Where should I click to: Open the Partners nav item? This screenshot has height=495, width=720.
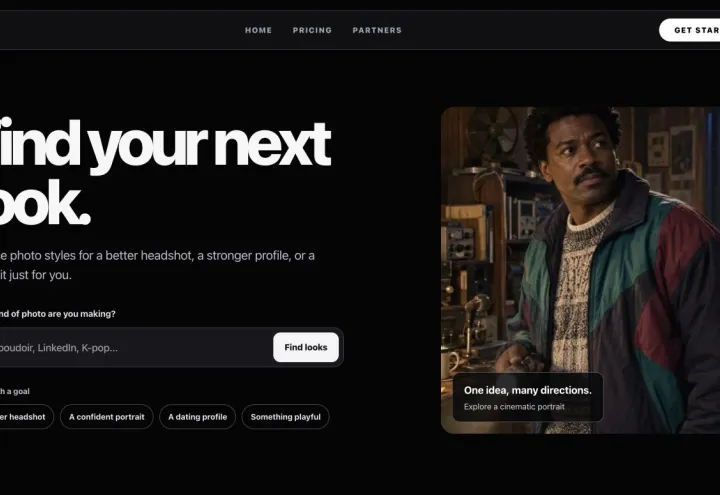pyautogui.click(x=377, y=30)
